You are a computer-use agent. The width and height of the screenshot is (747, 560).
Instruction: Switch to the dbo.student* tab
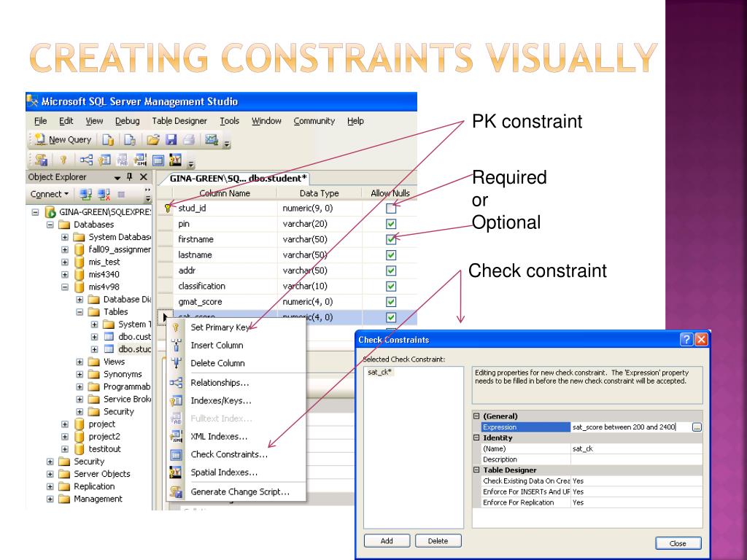[239, 179]
